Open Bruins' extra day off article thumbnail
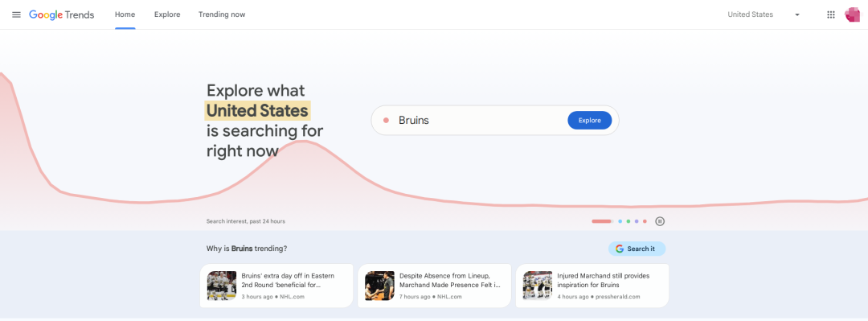868x321 pixels. tap(222, 286)
